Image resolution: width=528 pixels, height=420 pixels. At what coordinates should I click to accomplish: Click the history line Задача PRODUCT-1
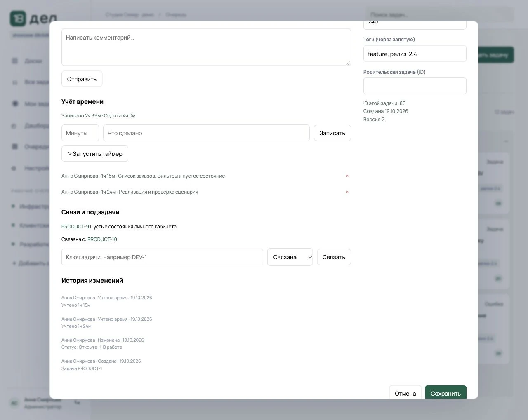coord(82,369)
